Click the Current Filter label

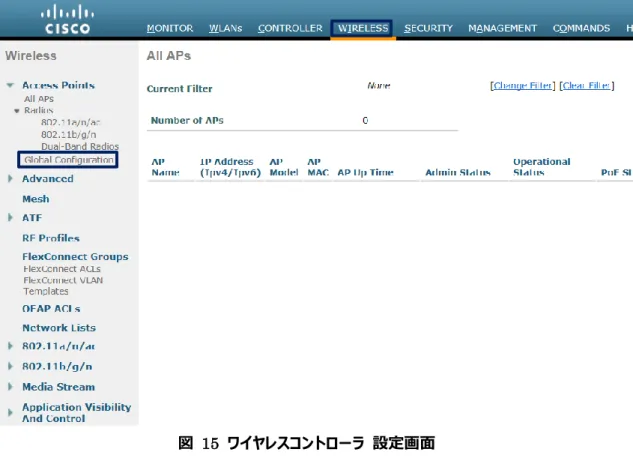pyautogui.click(x=180, y=89)
